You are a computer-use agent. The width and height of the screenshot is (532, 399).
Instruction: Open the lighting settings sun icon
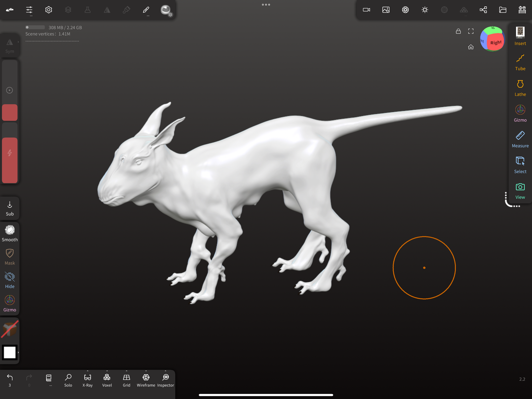click(x=425, y=10)
